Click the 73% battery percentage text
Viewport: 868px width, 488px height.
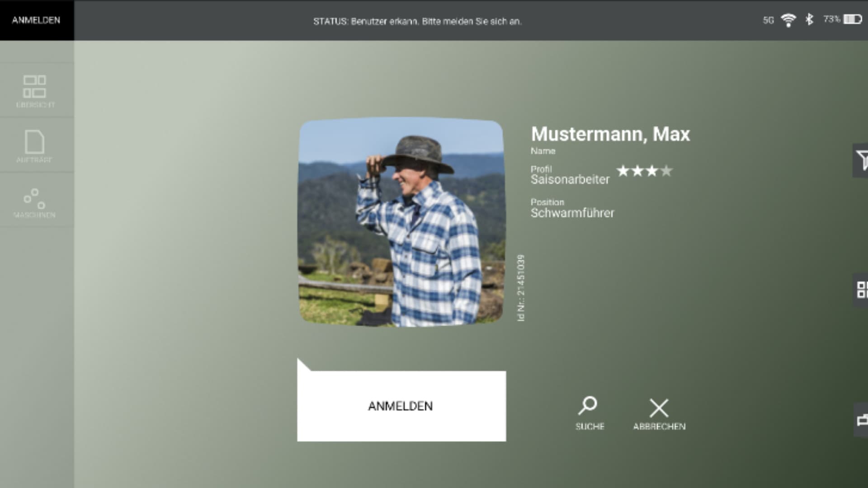831,19
